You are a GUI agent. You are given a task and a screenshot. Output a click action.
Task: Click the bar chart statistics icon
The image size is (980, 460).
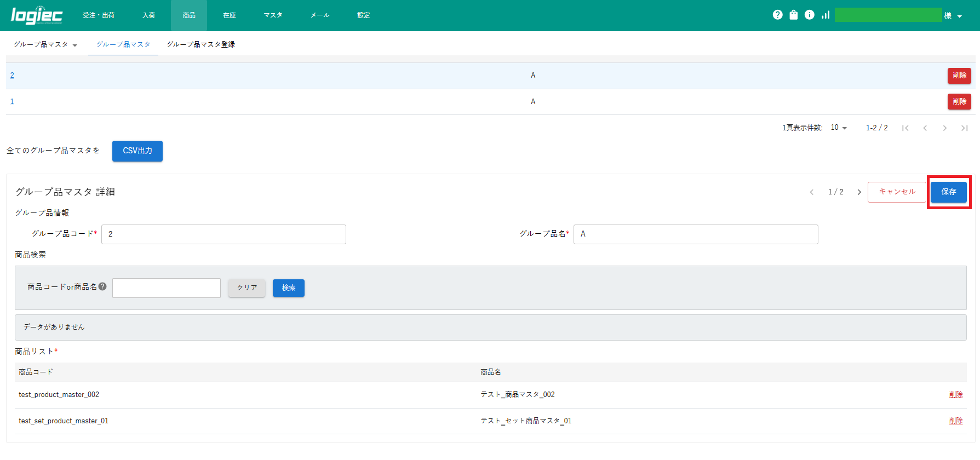click(826, 15)
